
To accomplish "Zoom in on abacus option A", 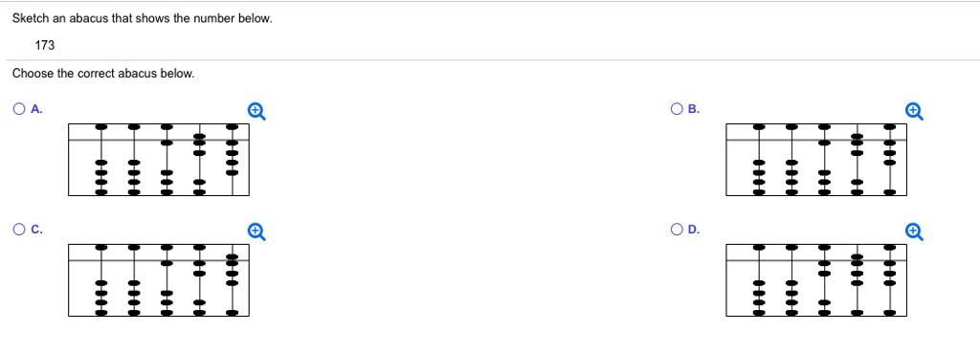I will [256, 111].
